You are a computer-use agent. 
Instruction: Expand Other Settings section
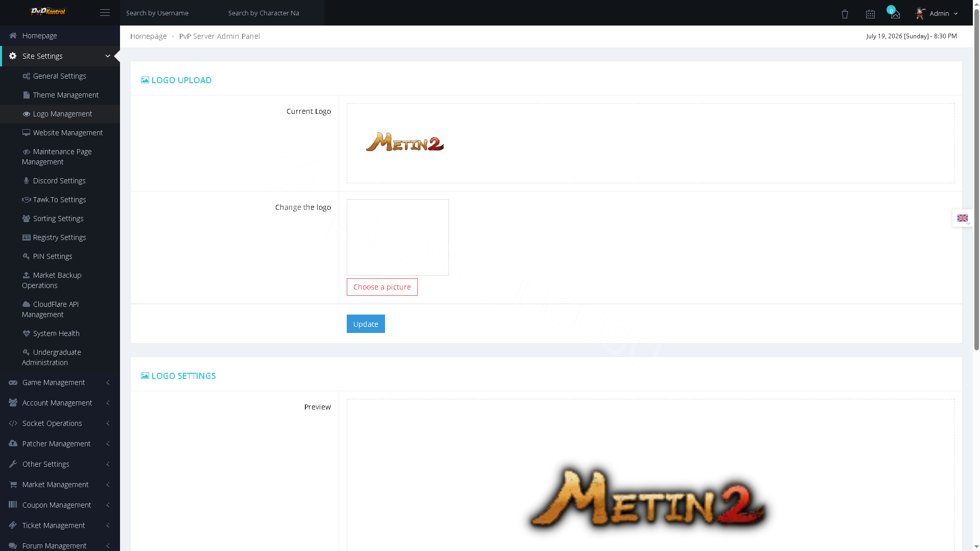pos(60,464)
